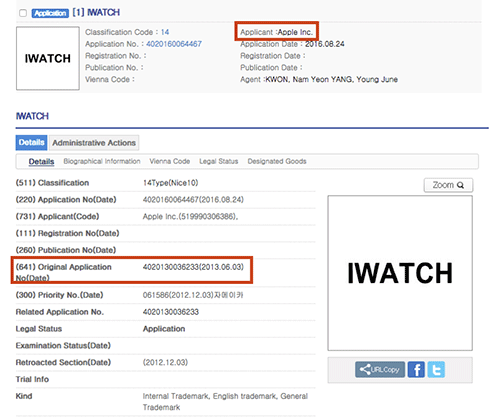This screenshot has width=500, height=420.
Task: Jump to the Vienna Code section
Action: [170, 161]
